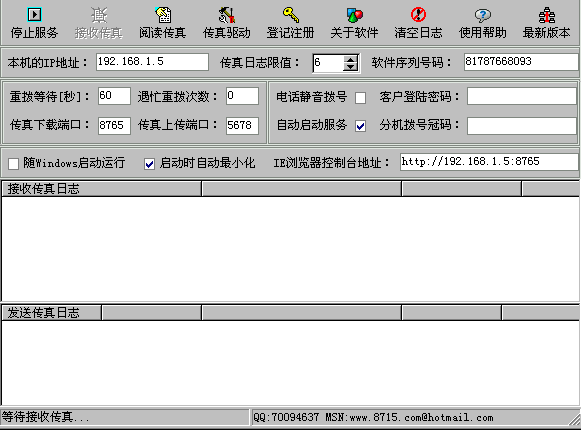Increase 传真日志限值 with up arrow
Image resolution: width=581 pixels, height=431 pixels.
(x=350, y=59)
